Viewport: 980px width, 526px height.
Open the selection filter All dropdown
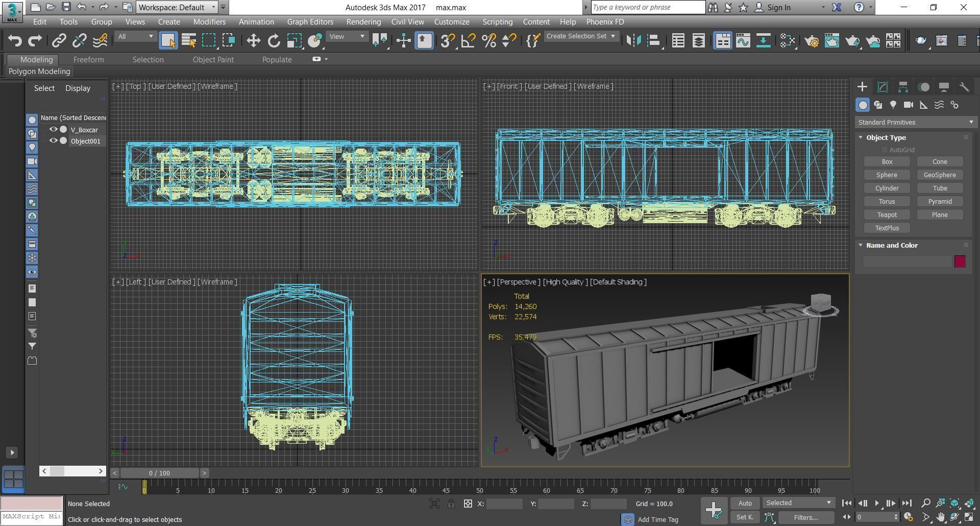tap(135, 36)
